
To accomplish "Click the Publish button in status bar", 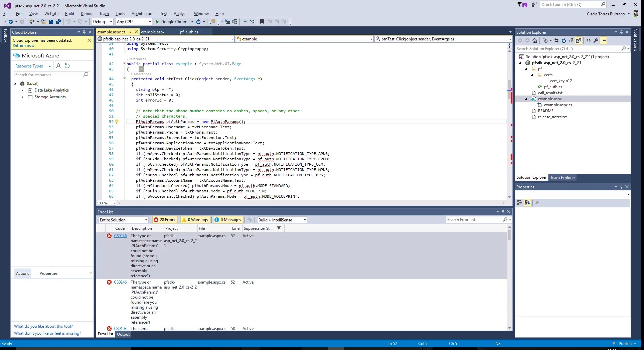I will (624, 344).
